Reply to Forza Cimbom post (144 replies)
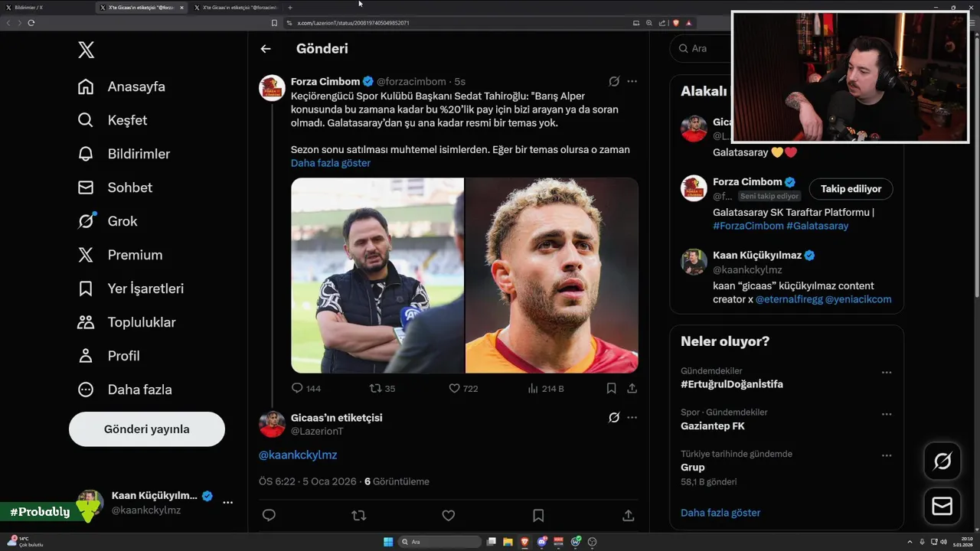The image size is (980, 551). click(x=306, y=388)
